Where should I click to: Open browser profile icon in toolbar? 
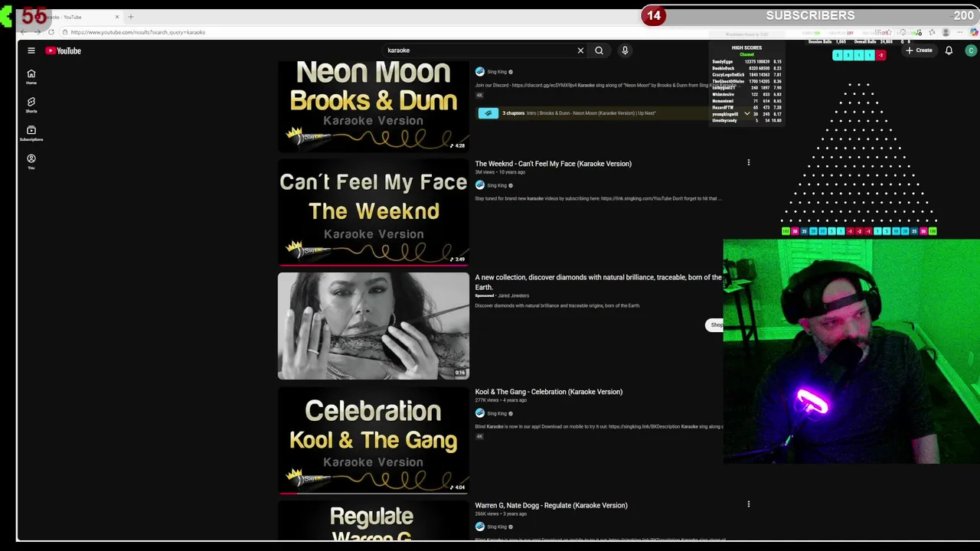click(946, 32)
